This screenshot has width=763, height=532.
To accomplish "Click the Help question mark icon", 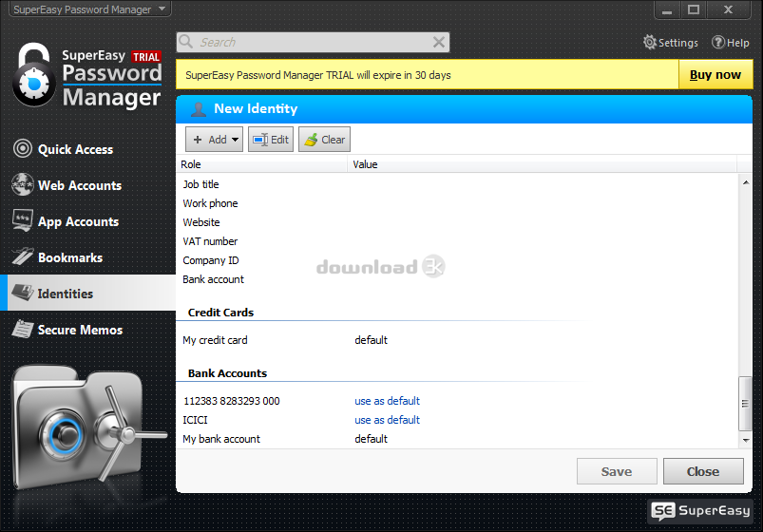I will click(x=717, y=43).
